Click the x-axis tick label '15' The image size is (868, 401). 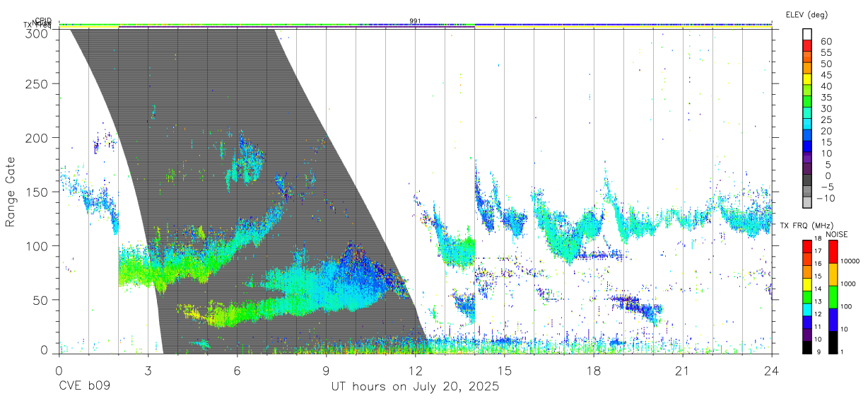[505, 370]
